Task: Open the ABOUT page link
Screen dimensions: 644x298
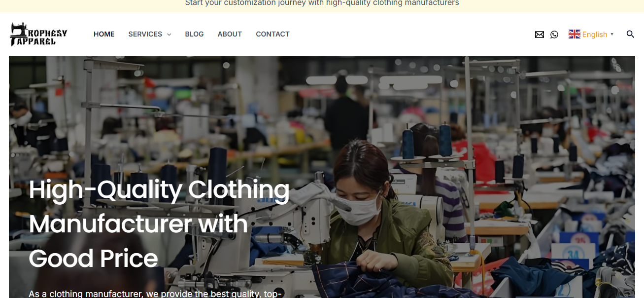Action: (x=230, y=34)
